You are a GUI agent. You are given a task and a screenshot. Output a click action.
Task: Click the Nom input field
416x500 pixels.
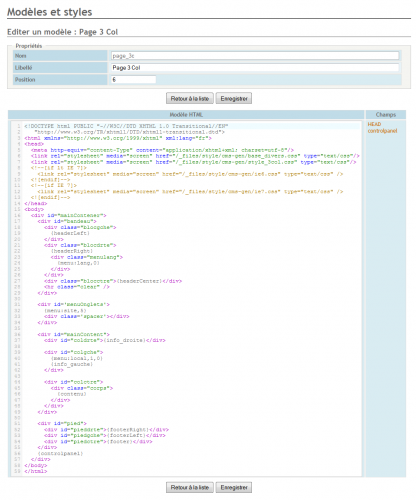click(x=255, y=56)
